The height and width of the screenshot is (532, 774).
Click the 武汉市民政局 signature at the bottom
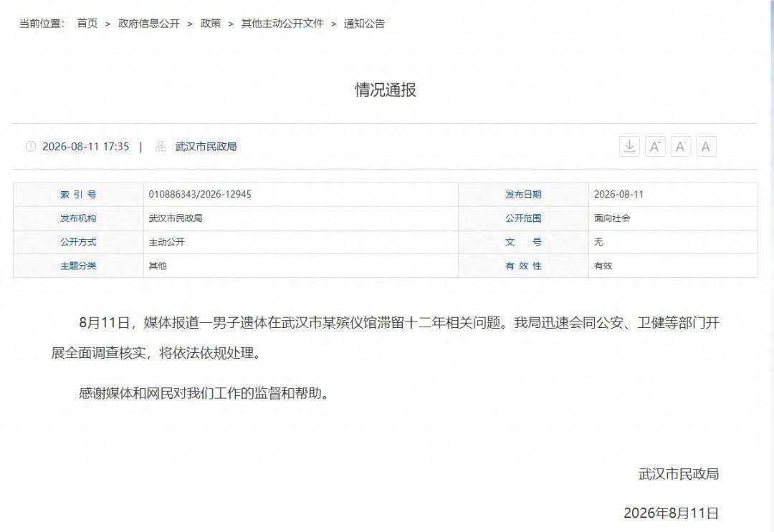[679, 474]
